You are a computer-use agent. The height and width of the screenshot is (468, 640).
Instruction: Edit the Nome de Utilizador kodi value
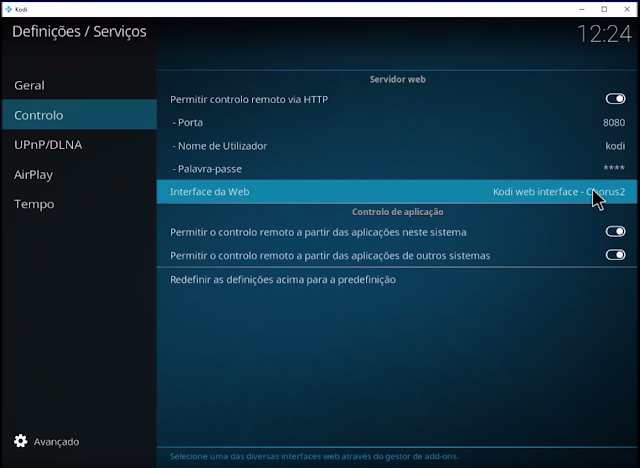(615, 146)
